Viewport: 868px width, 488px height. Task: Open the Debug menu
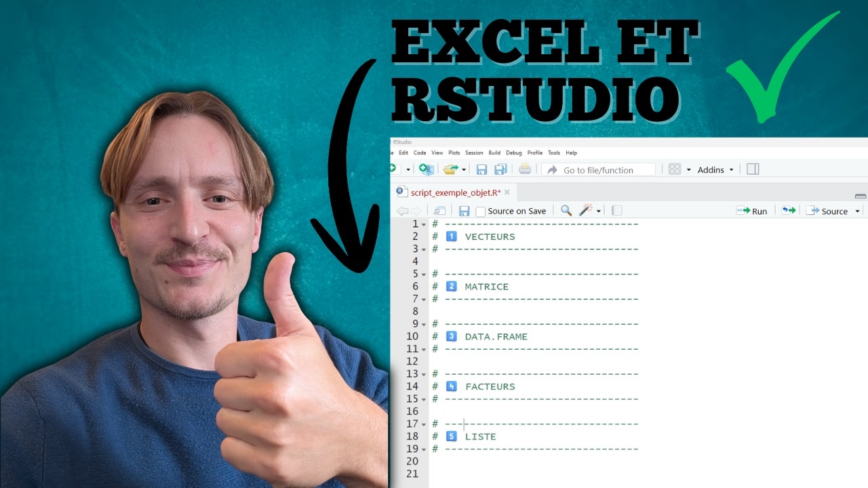[514, 153]
